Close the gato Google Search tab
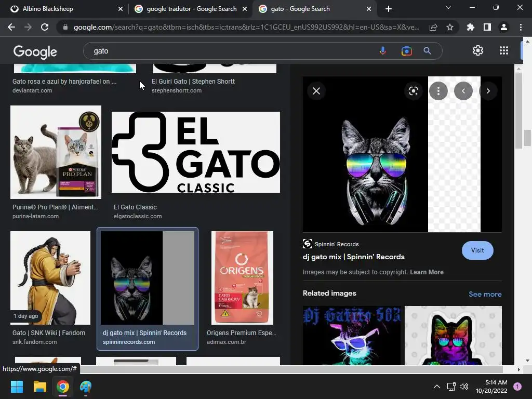 click(369, 9)
